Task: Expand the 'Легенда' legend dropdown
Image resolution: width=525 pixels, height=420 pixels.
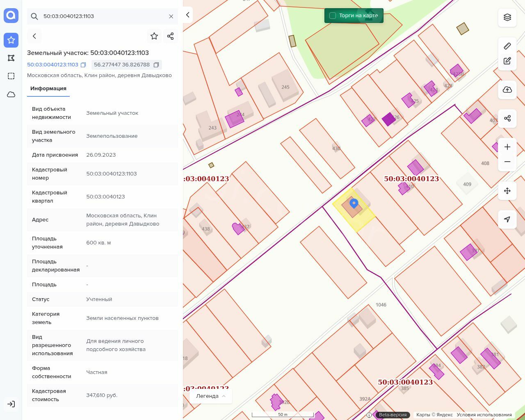Action: (x=211, y=396)
